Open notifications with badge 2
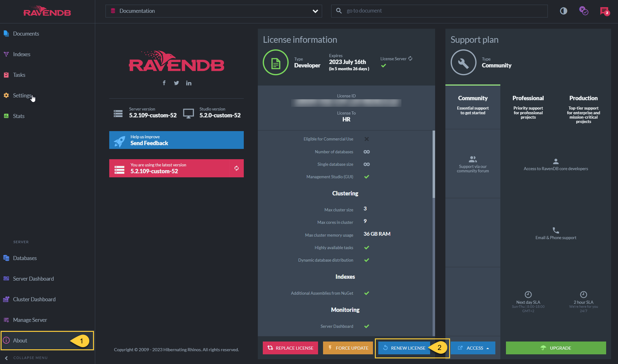The width and height of the screenshot is (618, 364). click(605, 11)
